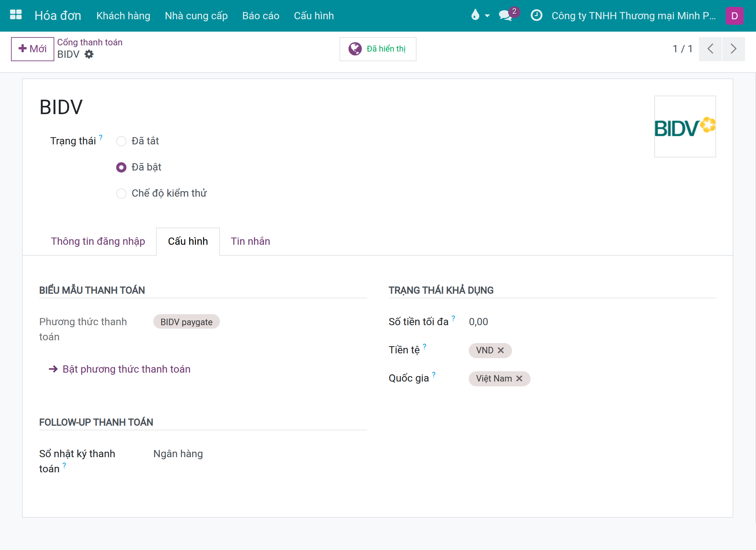The height and width of the screenshot is (550, 756).
Task: Show help for Số tiền tối đa
Action: 453,318
